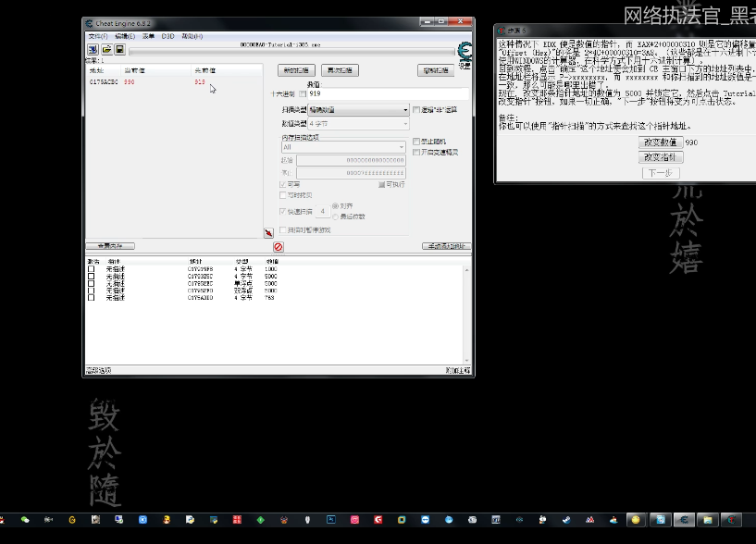Viewport: 756px width, 544px height.
Task: Click the address table scrollbar down arrow
Action: (466, 360)
